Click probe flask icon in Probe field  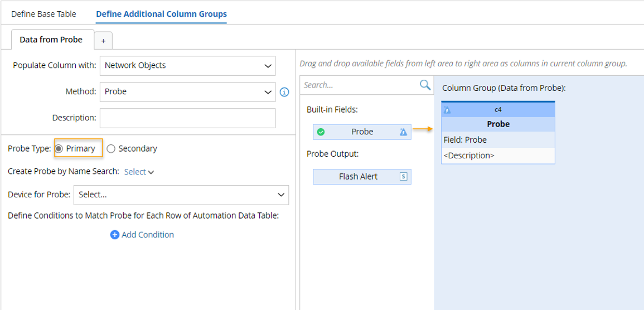tap(403, 132)
